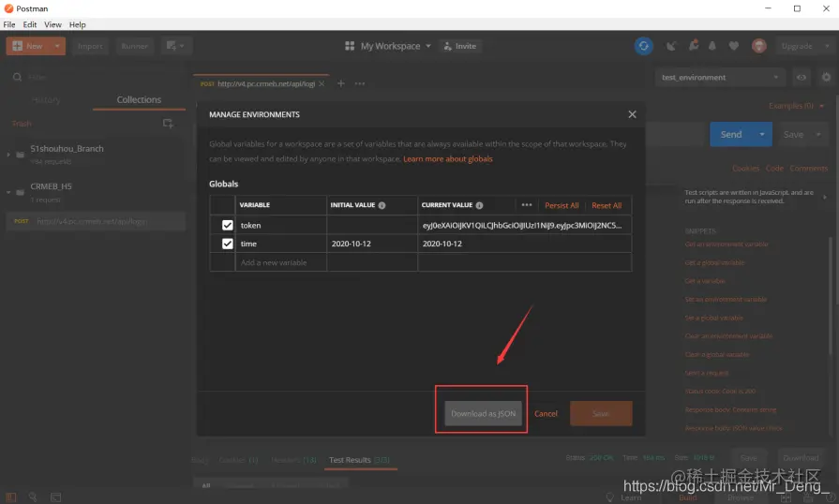This screenshot has width=839, height=504.
Task: Uncheck the token variable checkbox
Action: click(x=228, y=225)
